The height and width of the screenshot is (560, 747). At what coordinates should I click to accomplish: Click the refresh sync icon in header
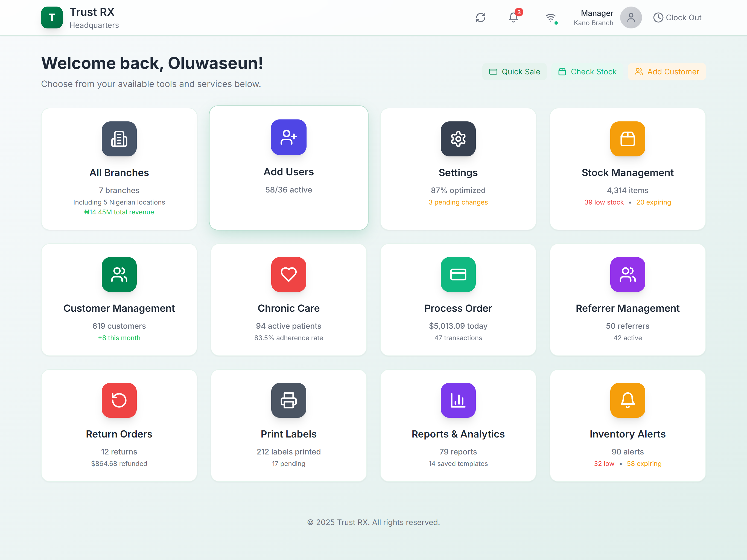click(x=480, y=17)
